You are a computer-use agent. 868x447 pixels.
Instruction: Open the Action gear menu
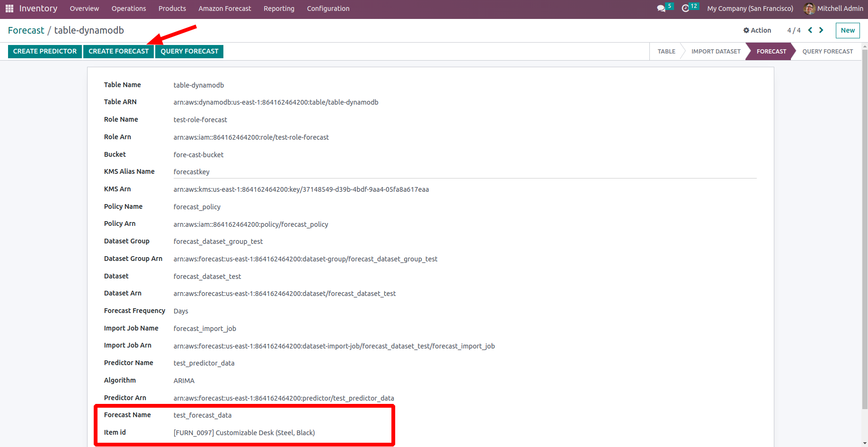click(757, 30)
